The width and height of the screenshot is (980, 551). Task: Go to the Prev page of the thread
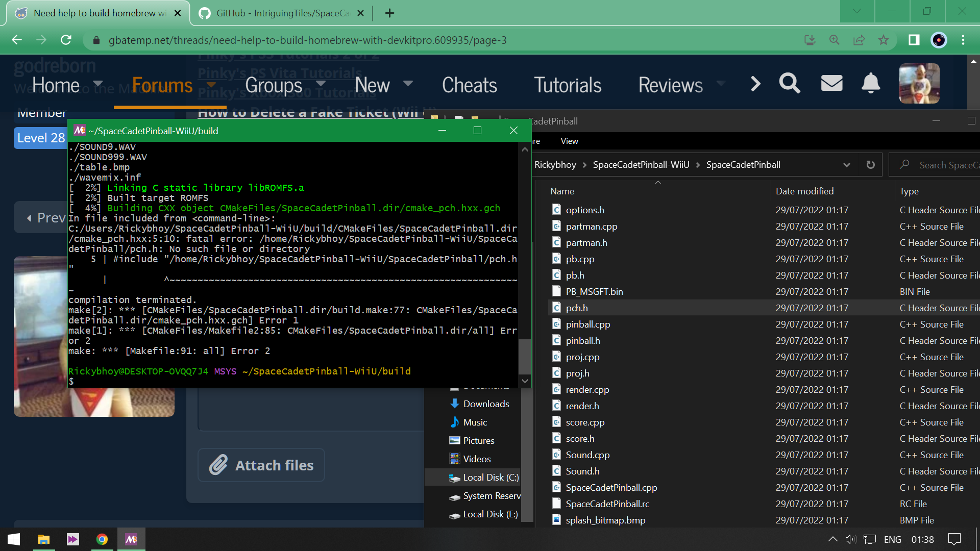(46, 218)
